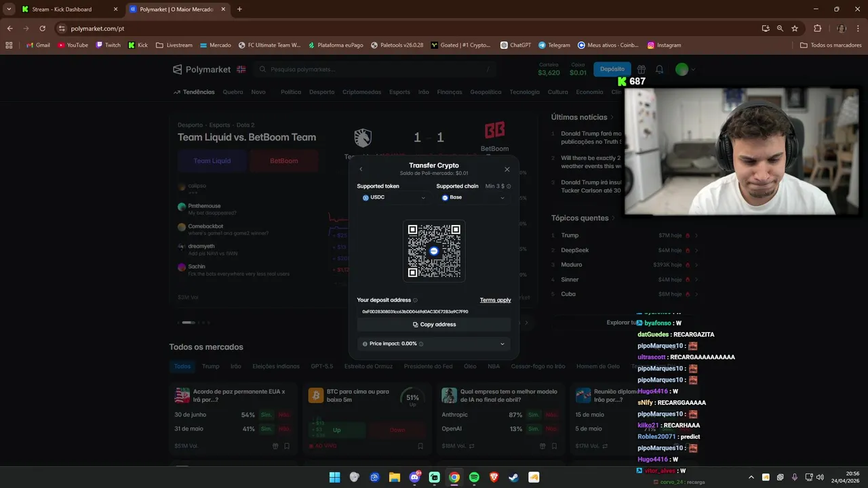Viewport: 868px width, 488px height.
Task: Open the gift rewards icon
Action: [642, 69]
